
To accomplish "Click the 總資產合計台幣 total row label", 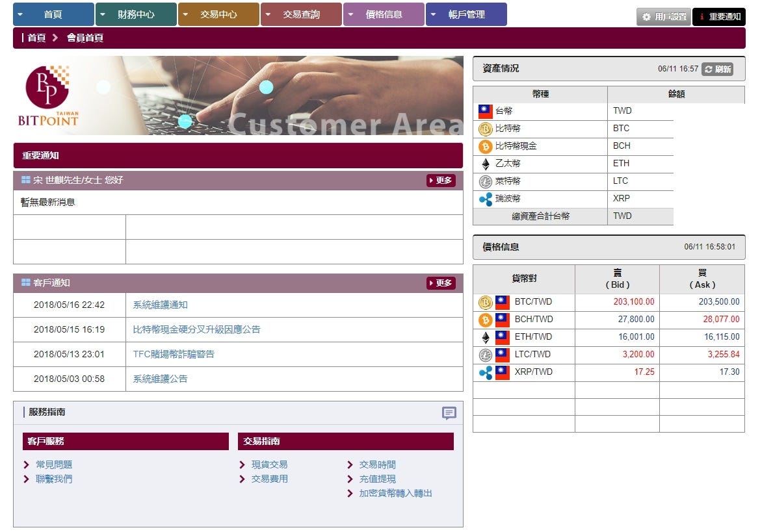I will click(540, 216).
